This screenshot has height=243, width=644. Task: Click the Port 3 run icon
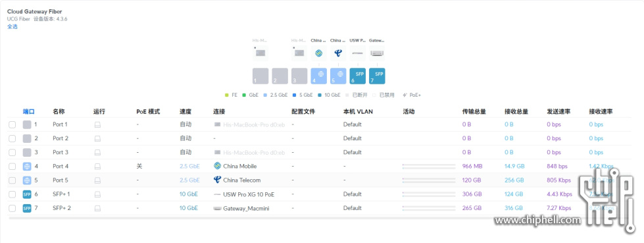(97, 153)
